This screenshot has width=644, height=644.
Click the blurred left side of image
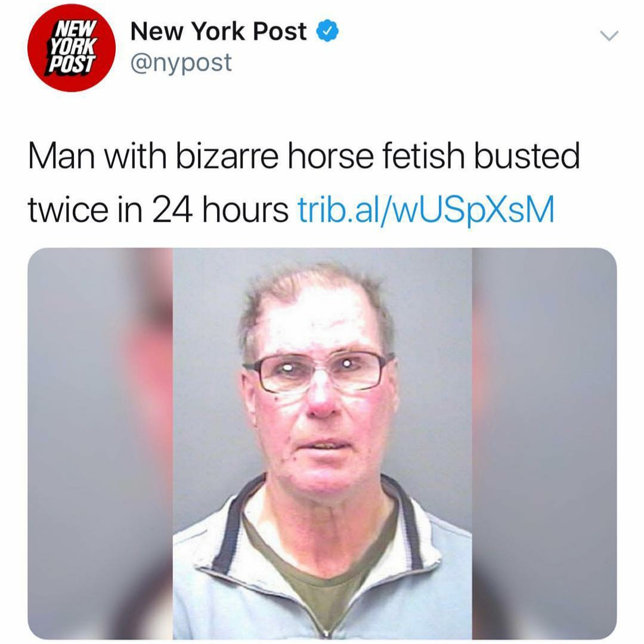point(100,444)
